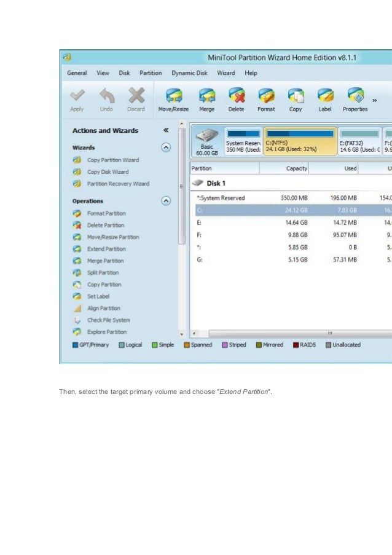Choose Split Partition operation
Screen dimensions: 392x555
coord(103,272)
